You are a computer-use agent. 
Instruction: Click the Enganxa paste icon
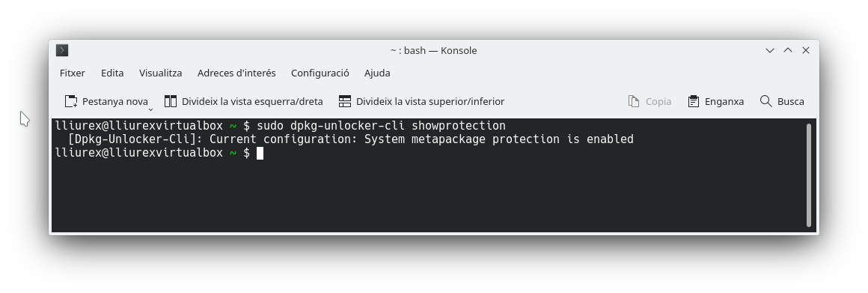pos(693,101)
